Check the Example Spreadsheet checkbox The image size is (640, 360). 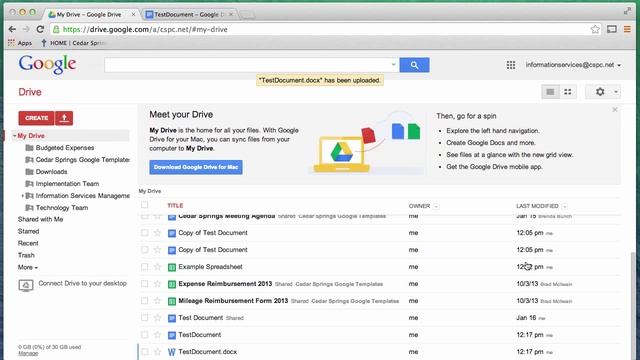144,267
